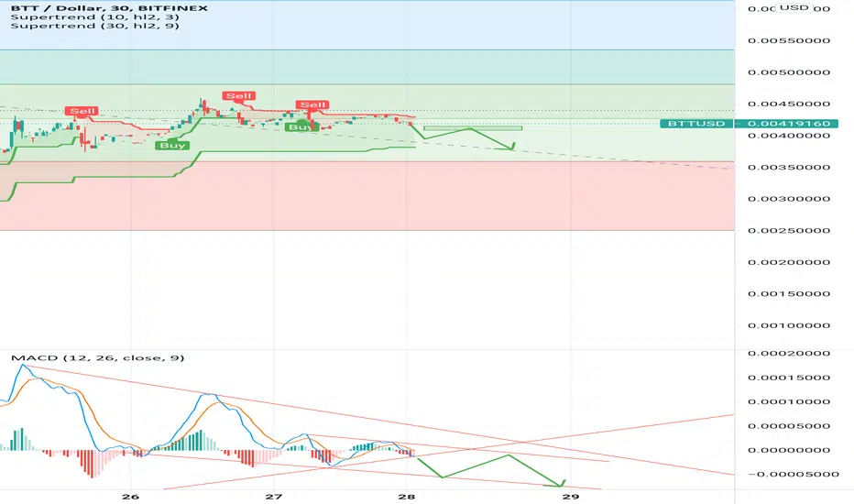Image resolution: width=854 pixels, height=504 pixels.
Task: Click the date label 28 on time axis
Action: [406, 497]
